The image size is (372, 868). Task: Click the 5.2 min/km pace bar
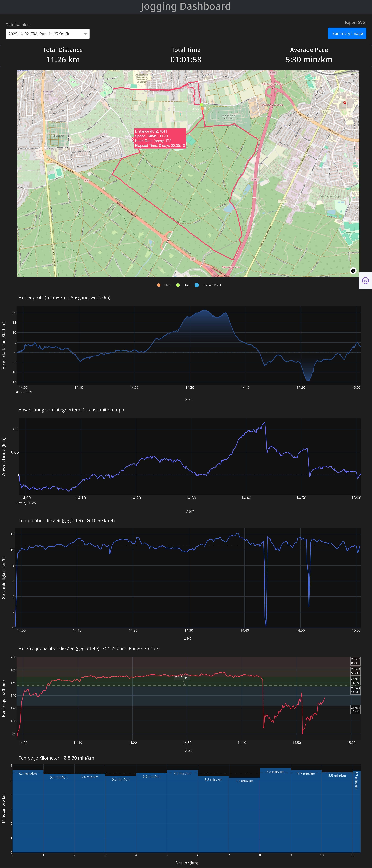(x=244, y=815)
